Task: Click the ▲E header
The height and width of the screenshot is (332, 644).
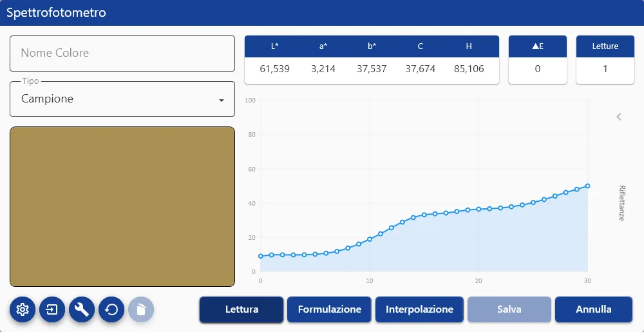Action: 538,46
